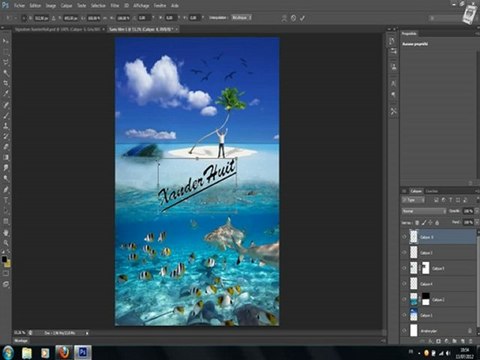The image size is (480, 360).
Task: Select the Rectangular Marquee tool
Action: (6, 52)
